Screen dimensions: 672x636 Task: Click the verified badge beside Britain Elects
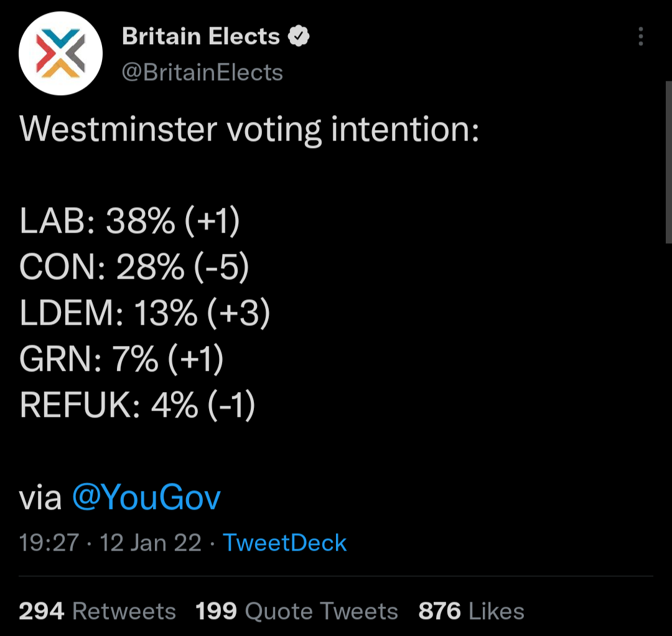click(x=299, y=37)
